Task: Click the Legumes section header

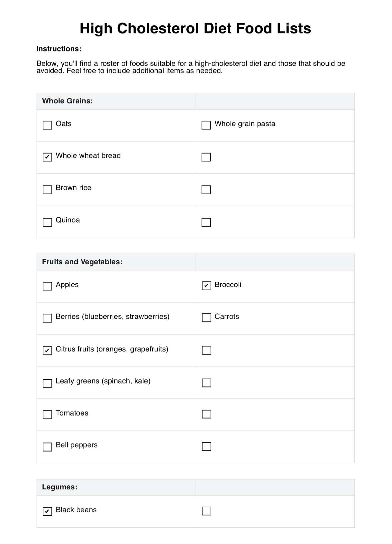Action: coord(60,487)
